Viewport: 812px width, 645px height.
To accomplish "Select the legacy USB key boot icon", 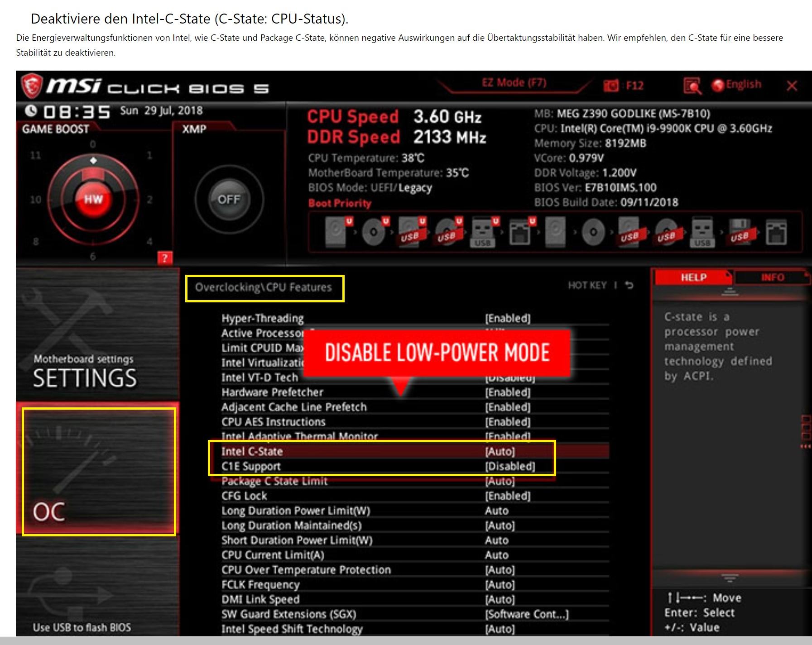I will coord(702,232).
